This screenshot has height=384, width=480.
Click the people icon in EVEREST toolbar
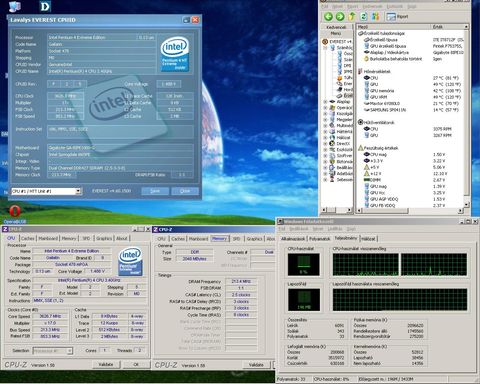376,16
